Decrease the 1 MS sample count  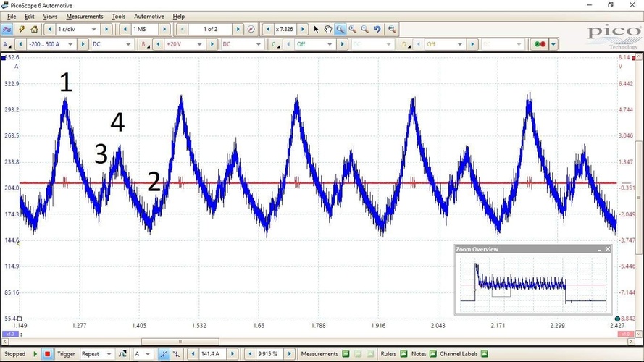125,29
